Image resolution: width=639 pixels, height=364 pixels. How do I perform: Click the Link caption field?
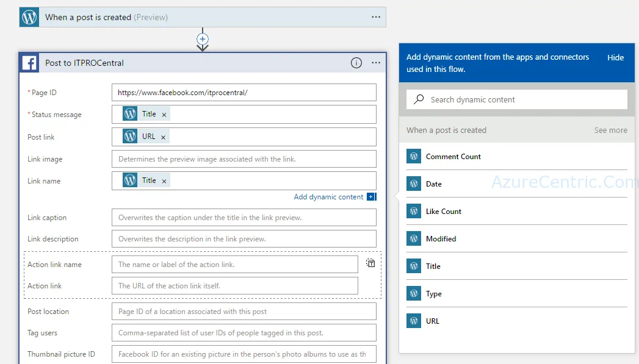tap(244, 218)
